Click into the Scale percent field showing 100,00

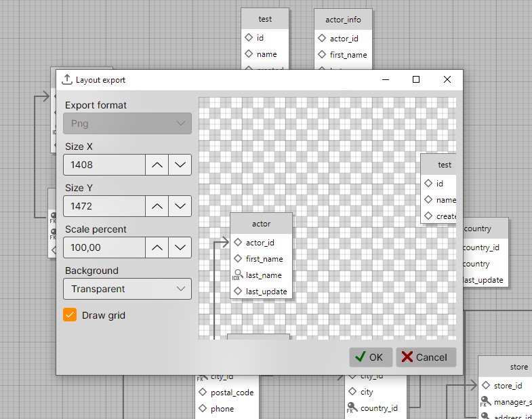coord(104,247)
